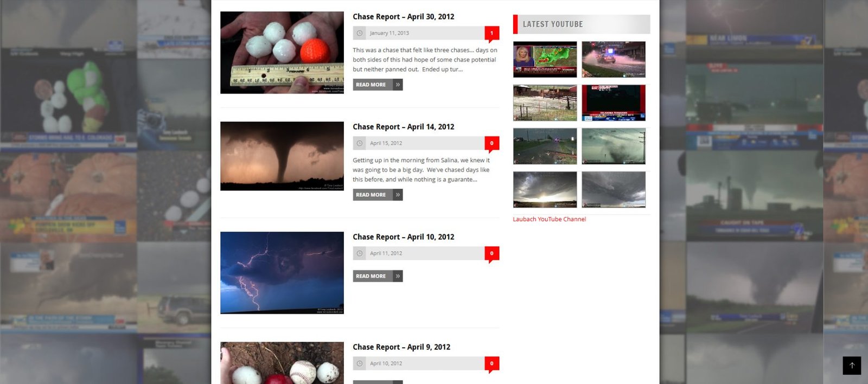Play YouTube video of flooded street with vehicle
The width and height of the screenshot is (868, 384).
(614, 60)
